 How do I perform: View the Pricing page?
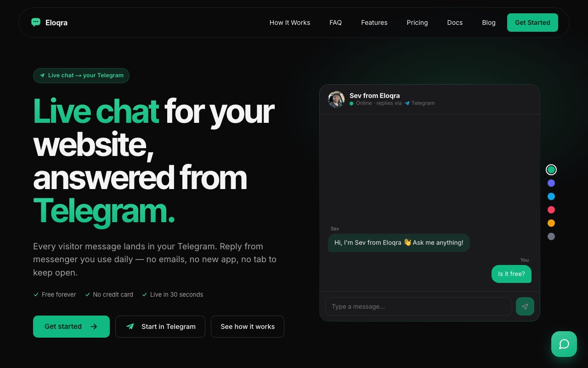click(417, 23)
